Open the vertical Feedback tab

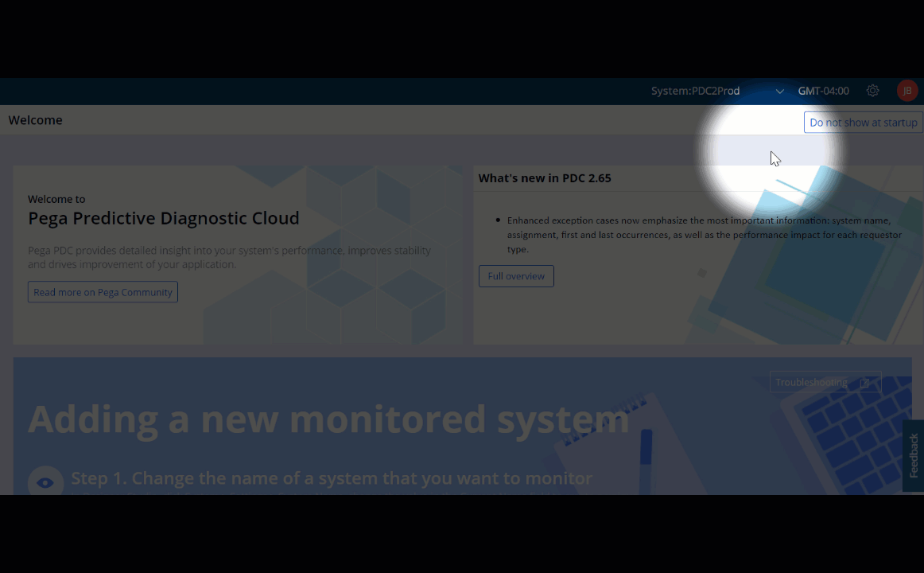[x=913, y=454]
